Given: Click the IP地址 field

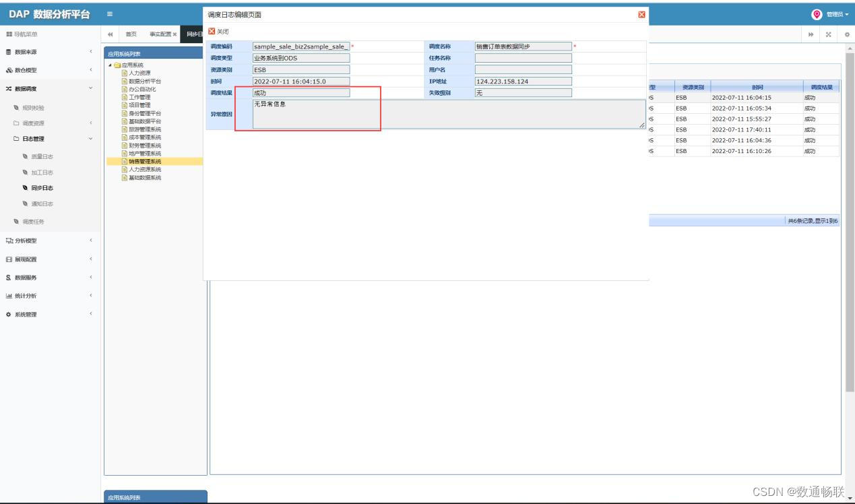Looking at the screenshot, I should [x=524, y=82].
